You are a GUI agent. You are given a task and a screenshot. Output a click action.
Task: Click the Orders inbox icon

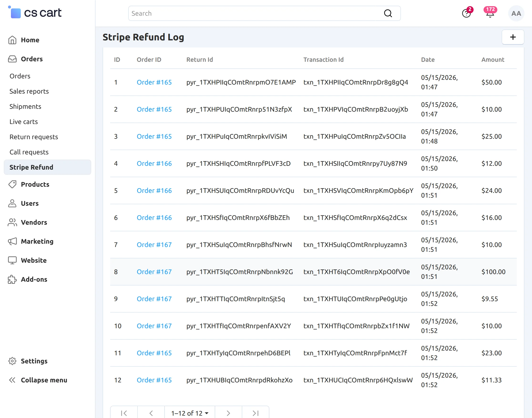point(12,59)
